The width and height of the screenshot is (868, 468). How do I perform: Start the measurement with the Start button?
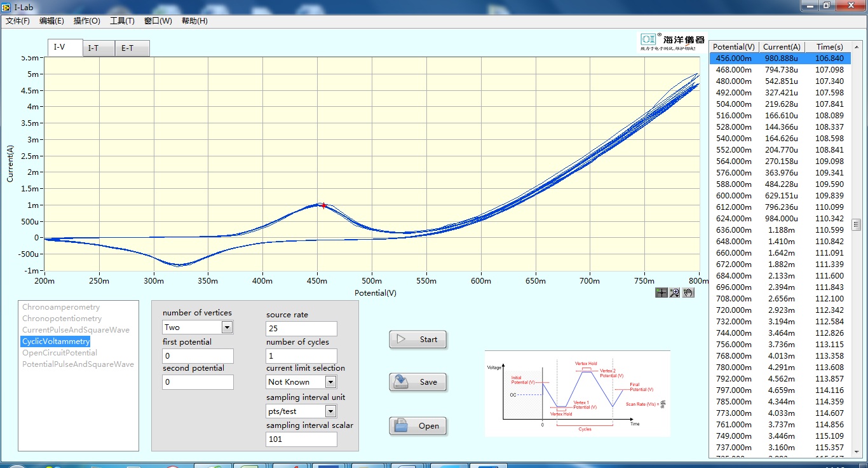tap(418, 340)
